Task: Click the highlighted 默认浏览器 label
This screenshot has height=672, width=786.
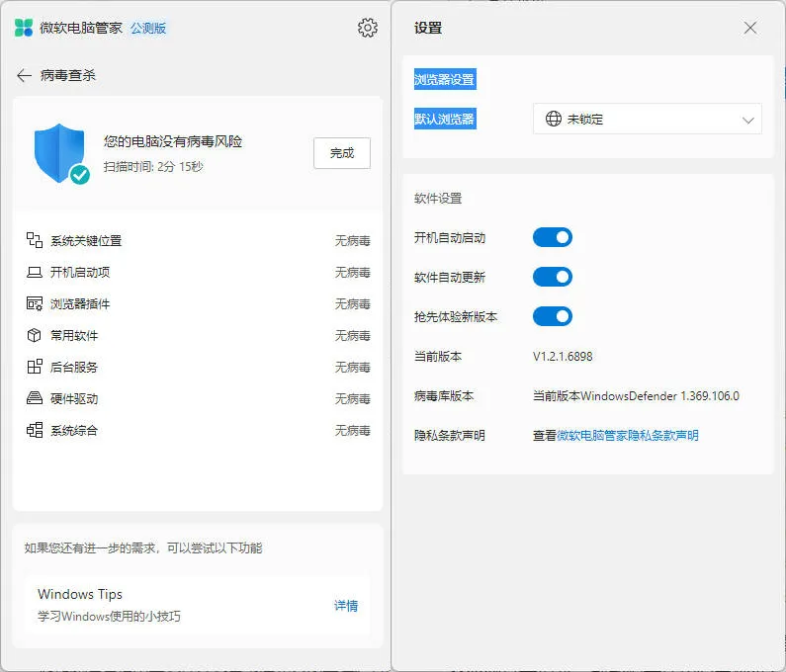Action: click(445, 119)
